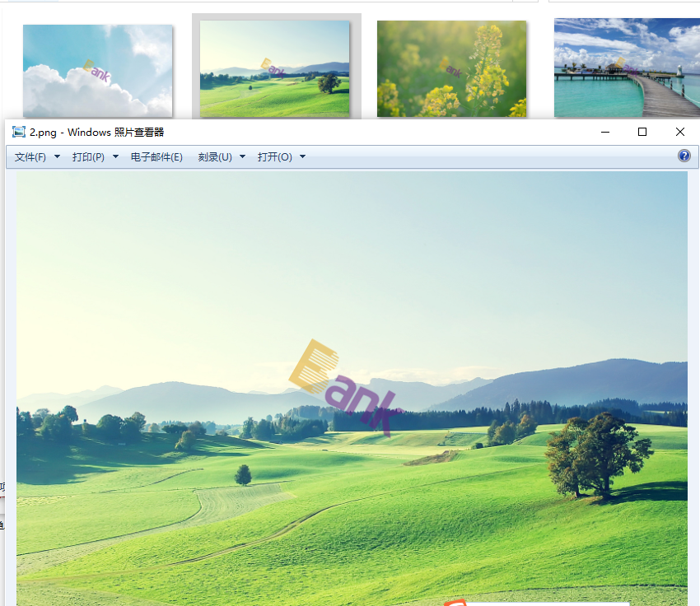Expand the dropdown arrow beside 文件(F)
The height and width of the screenshot is (606, 700).
[58, 157]
